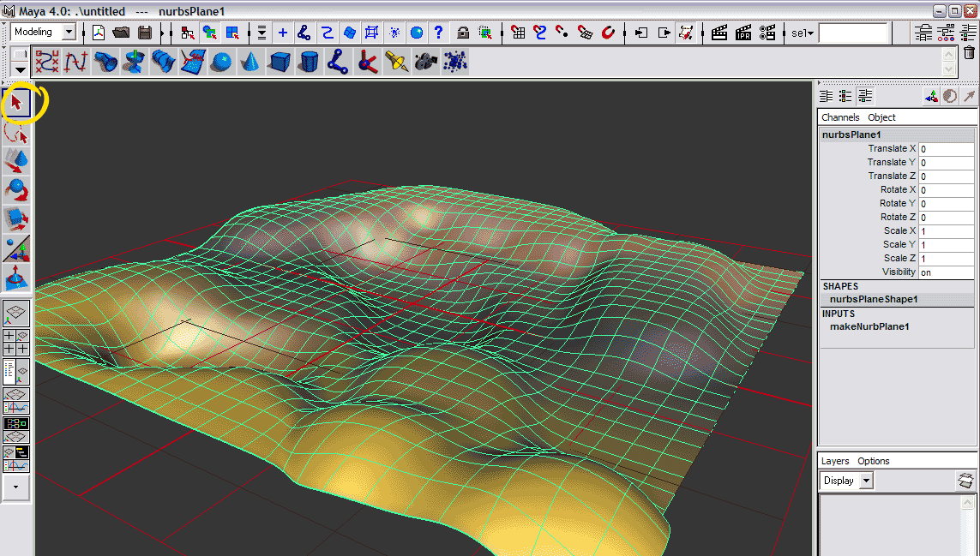Select the Rotate Z attribute label
The height and width of the screenshot is (556, 980).
[898, 217]
